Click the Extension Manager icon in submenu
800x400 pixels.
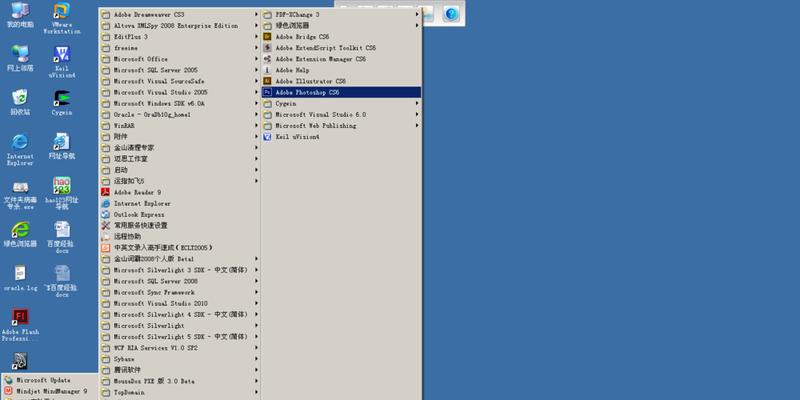click(x=267, y=59)
